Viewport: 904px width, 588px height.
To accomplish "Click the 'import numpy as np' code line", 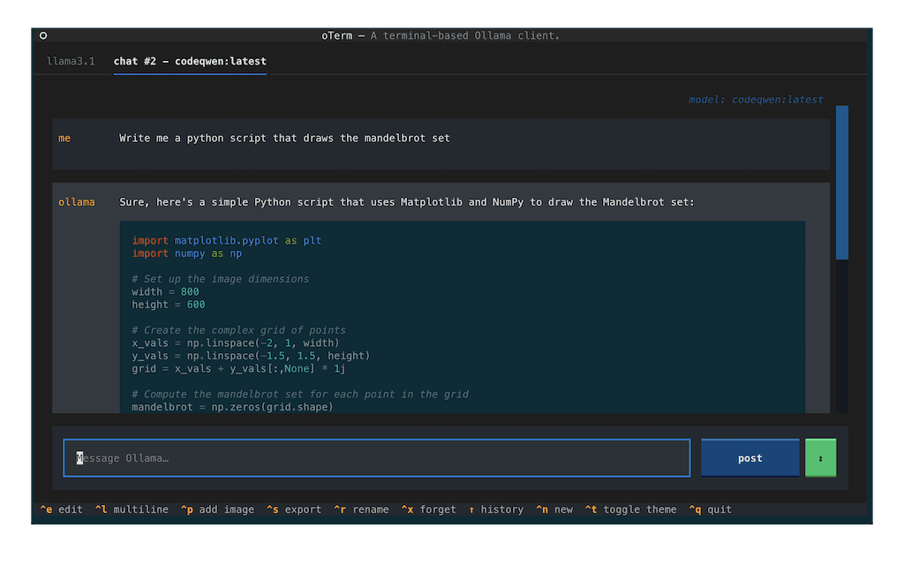I will 187,253.
